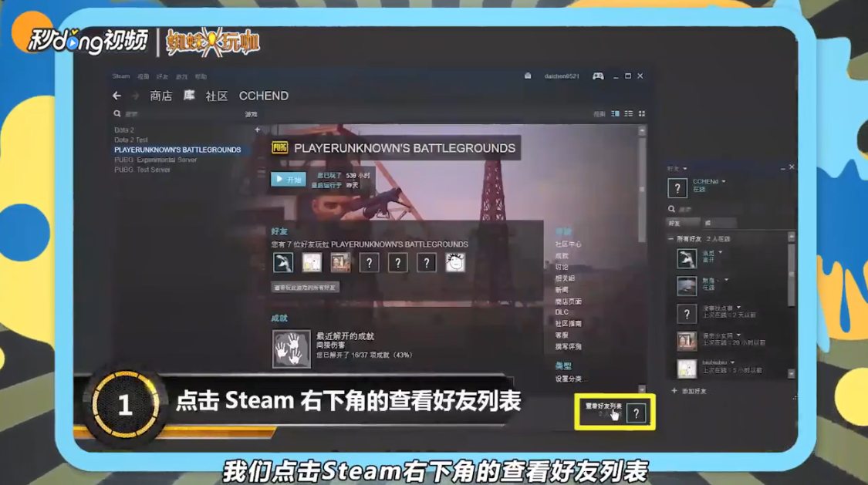Select PUBG: Experimental Server in library
868x485 pixels.
coord(156,160)
